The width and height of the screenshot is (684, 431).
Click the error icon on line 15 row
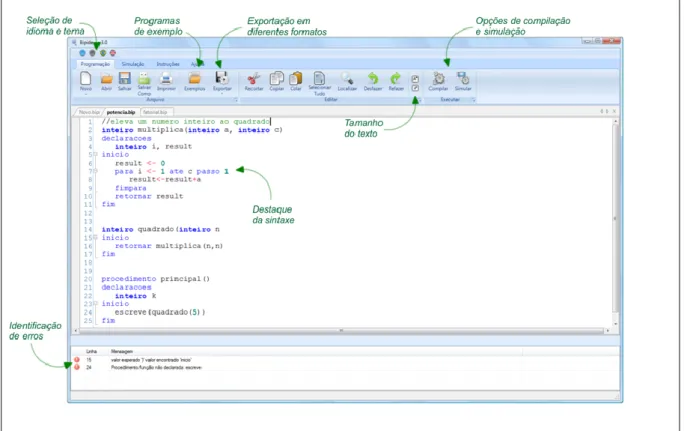coord(77,360)
